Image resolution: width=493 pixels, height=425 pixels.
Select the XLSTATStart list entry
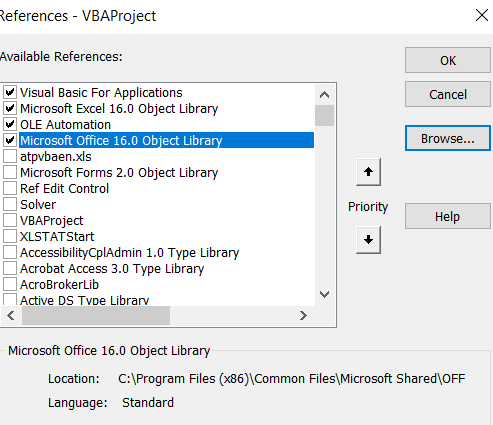[x=57, y=237]
